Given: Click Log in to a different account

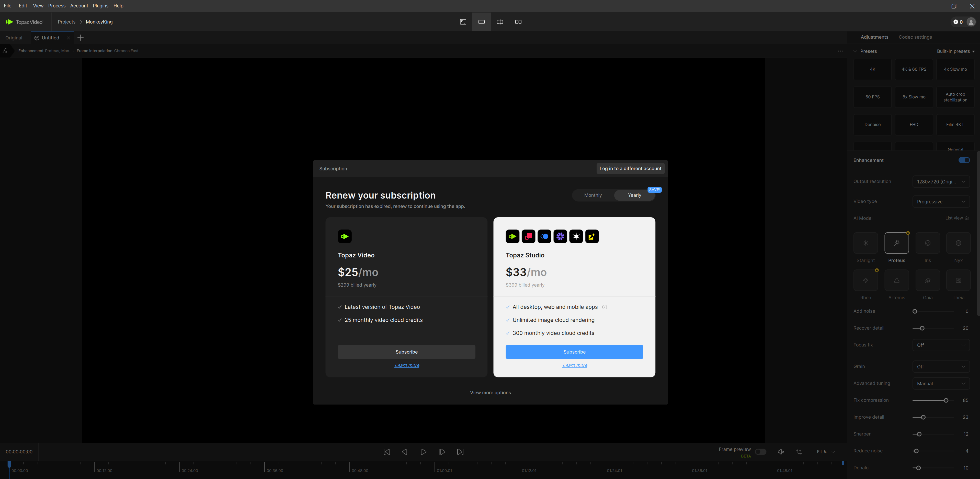Looking at the screenshot, I should pos(630,169).
